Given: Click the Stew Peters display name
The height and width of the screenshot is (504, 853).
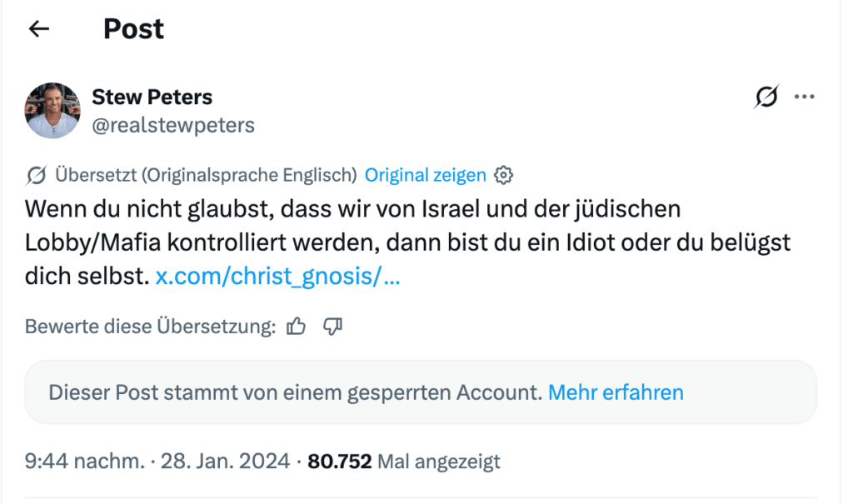Looking at the screenshot, I should pyautogui.click(x=152, y=97).
